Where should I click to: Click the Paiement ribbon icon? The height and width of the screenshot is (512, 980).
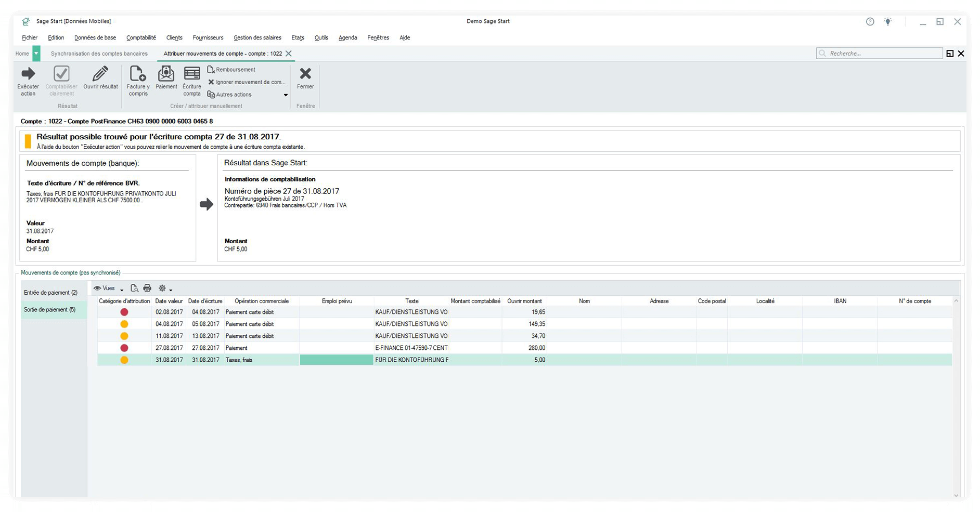[x=166, y=73]
